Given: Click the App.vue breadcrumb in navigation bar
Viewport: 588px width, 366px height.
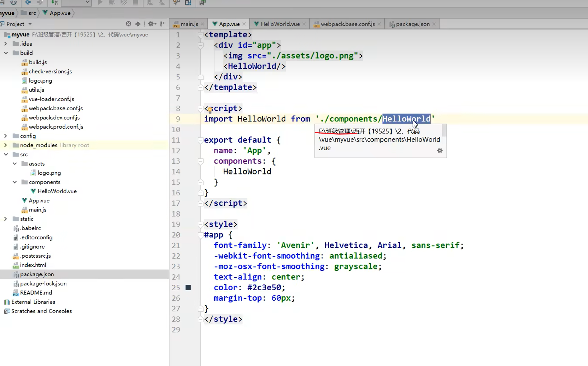Looking at the screenshot, I should click(x=57, y=13).
